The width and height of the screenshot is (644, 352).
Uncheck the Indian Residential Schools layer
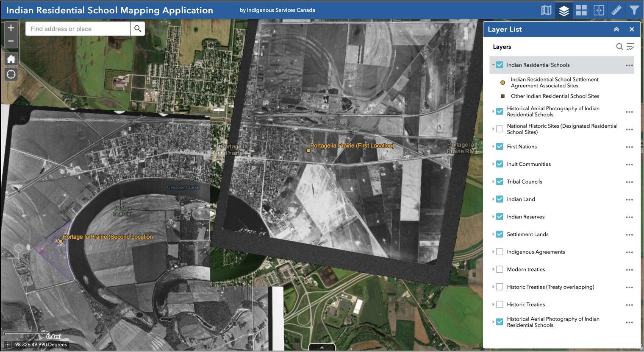pyautogui.click(x=500, y=65)
